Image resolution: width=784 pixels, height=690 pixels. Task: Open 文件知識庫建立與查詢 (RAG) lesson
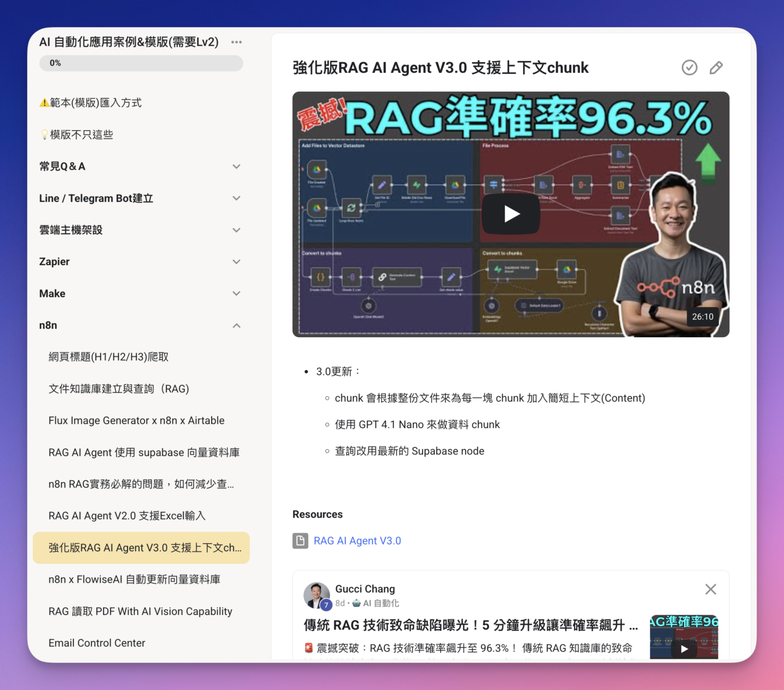point(119,389)
